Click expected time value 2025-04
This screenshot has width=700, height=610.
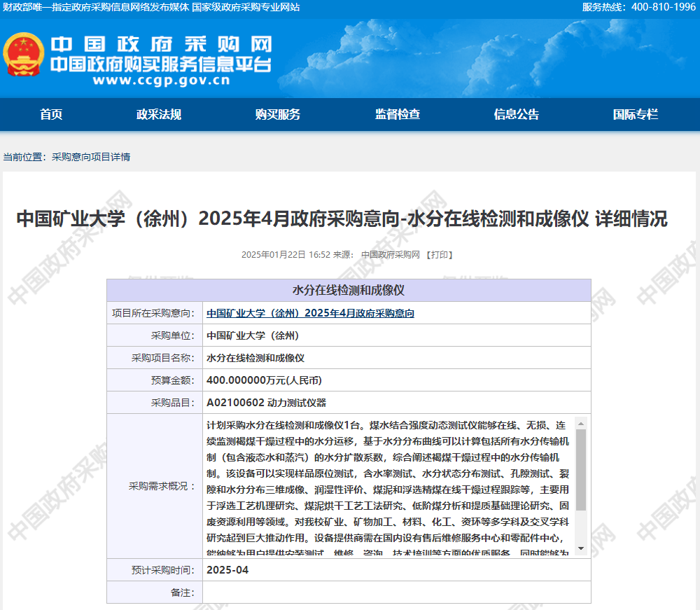227,570
